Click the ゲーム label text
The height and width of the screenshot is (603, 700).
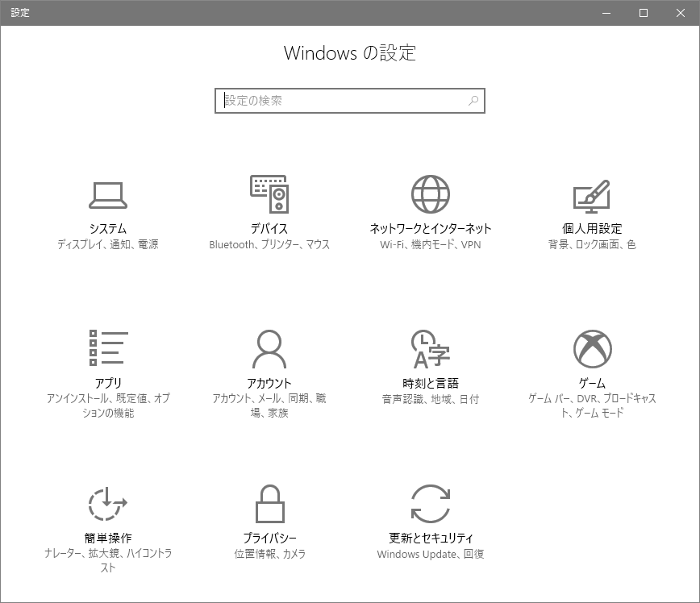pos(592,383)
